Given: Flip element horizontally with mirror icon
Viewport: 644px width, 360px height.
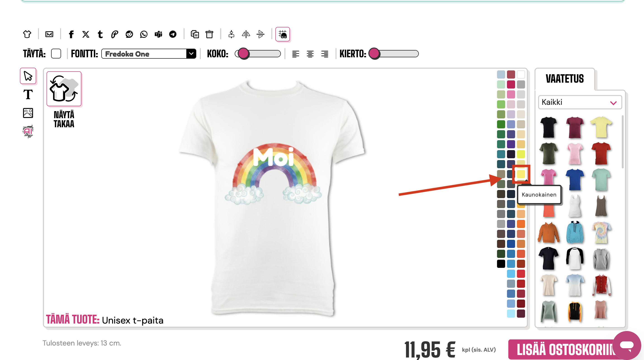Looking at the screenshot, I should [246, 34].
